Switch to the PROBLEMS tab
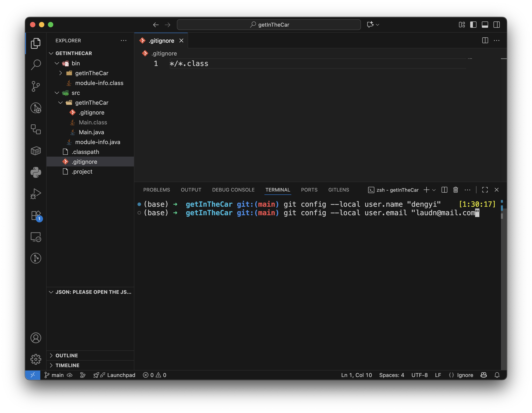 (156, 190)
